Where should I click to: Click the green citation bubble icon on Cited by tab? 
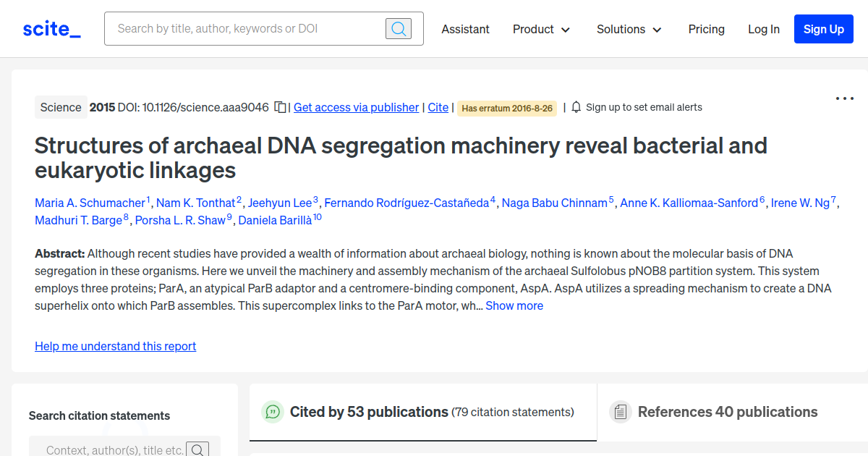pos(273,412)
